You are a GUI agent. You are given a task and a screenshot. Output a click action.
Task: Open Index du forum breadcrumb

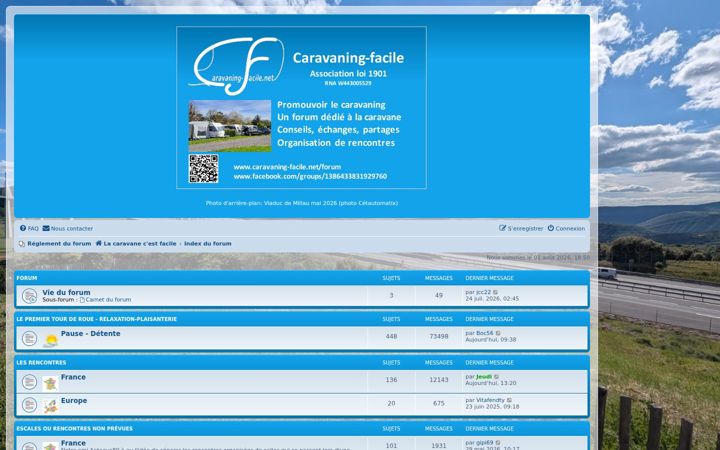[x=208, y=244]
